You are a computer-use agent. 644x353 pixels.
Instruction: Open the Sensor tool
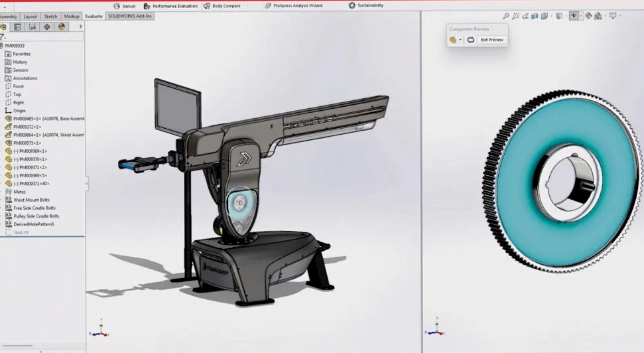pyautogui.click(x=125, y=6)
